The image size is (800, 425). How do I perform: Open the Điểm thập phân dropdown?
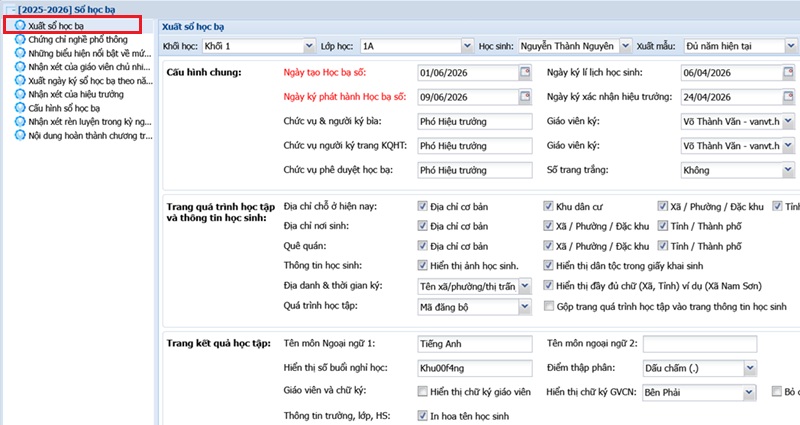749,368
